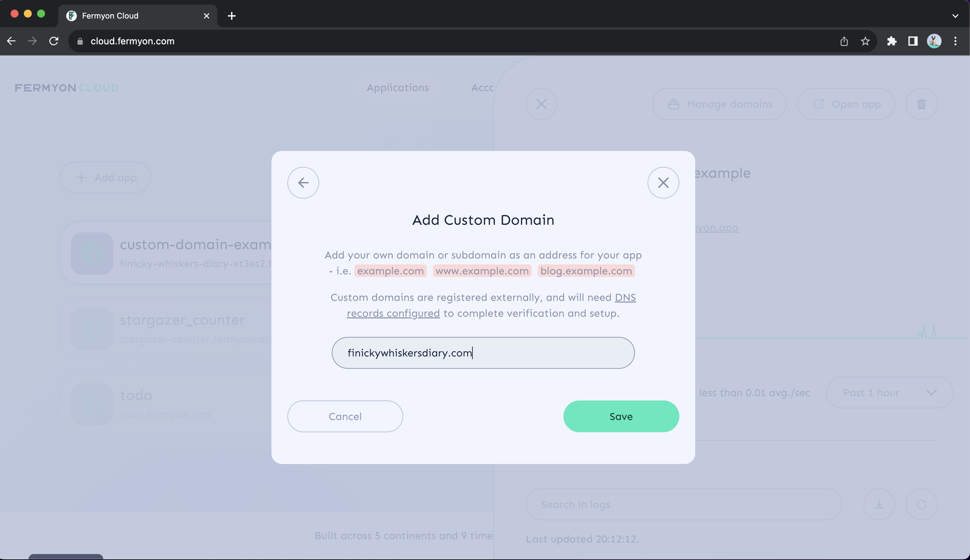Click the download logs icon button
Viewport: 970px width, 560px height.
pos(879,504)
